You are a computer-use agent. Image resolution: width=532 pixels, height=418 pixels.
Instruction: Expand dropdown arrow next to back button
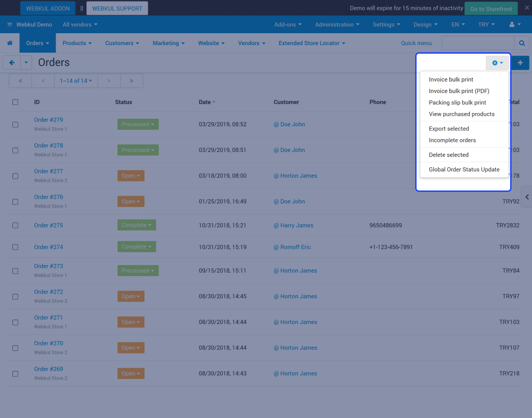tap(26, 62)
